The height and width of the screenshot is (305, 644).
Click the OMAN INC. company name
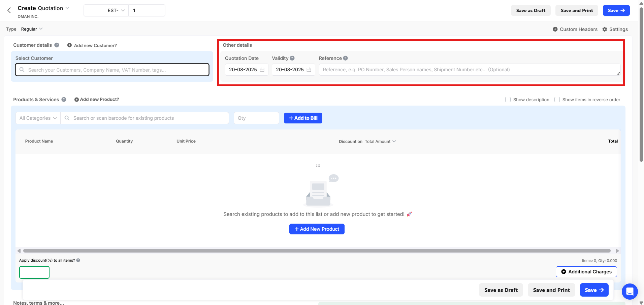28,16
